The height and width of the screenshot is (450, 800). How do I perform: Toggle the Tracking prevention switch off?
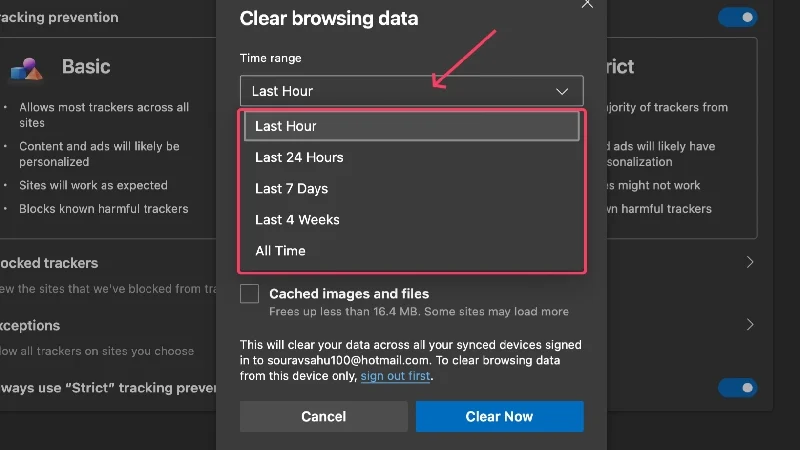pyautogui.click(x=737, y=17)
